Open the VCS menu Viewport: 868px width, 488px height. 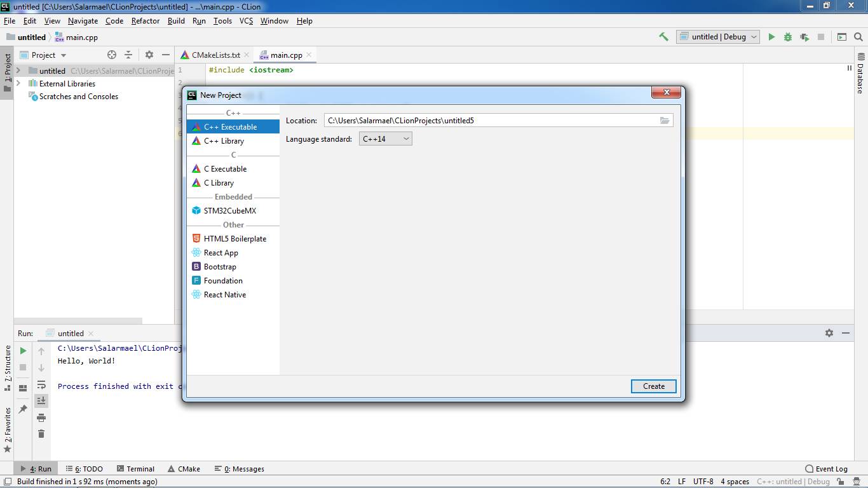click(246, 21)
